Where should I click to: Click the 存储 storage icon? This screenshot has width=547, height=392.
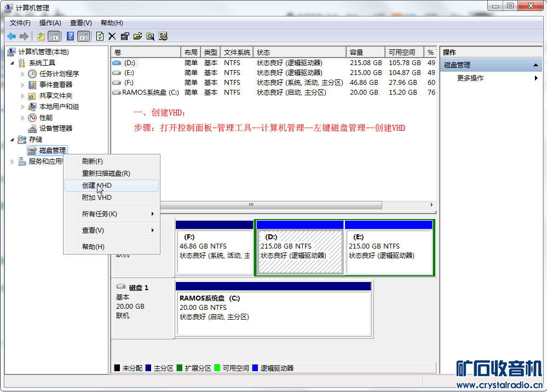(22, 140)
